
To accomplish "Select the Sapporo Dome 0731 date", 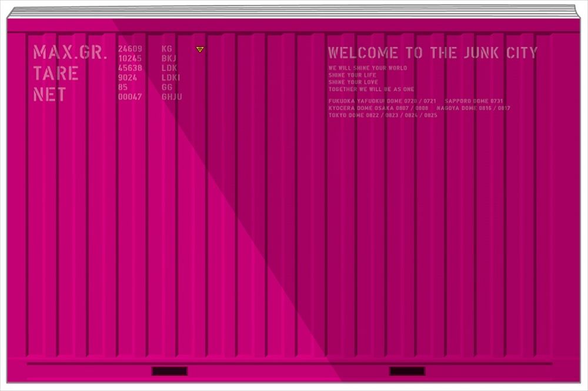I will [x=474, y=101].
